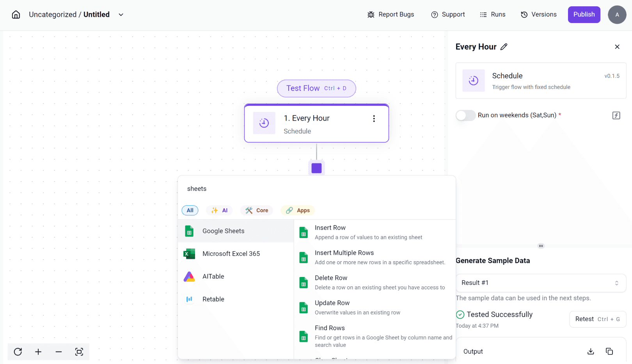Fit the flow to view
This screenshot has width=632, height=364.
click(x=79, y=352)
